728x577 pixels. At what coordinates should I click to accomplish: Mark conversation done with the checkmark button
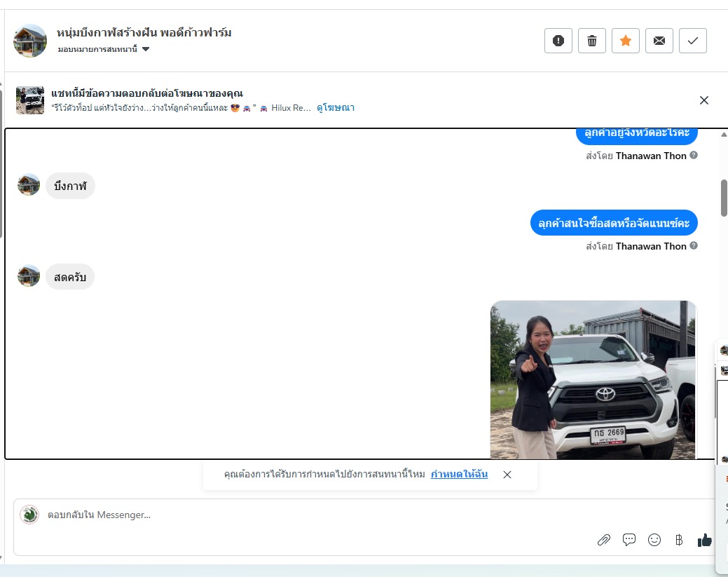point(693,41)
